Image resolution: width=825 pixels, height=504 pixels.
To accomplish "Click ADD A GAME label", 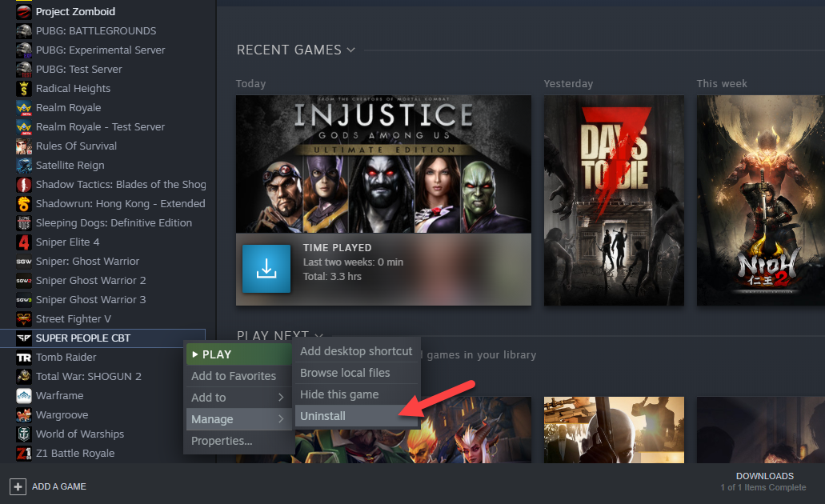I will coord(59,486).
